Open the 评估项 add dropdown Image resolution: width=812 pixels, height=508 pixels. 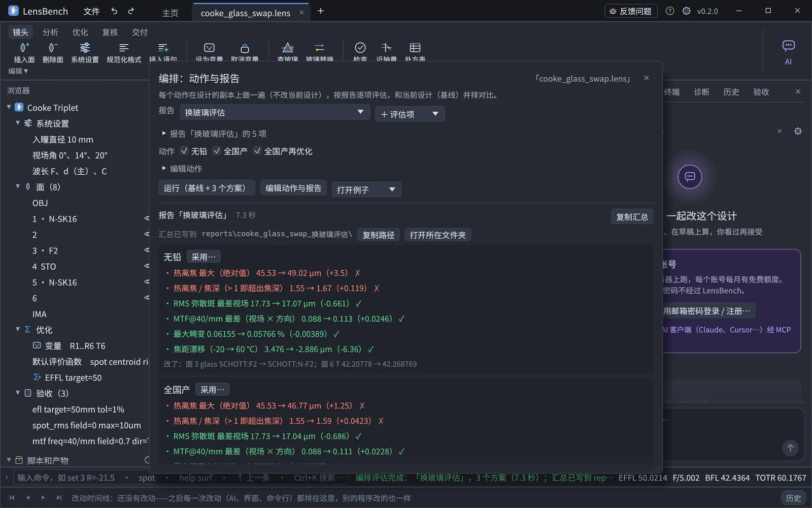[410, 114]
